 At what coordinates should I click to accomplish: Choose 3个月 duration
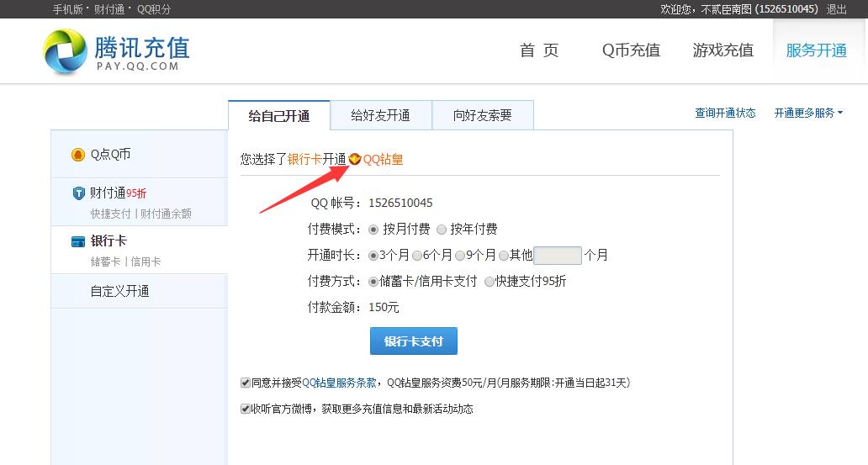coord(373,255)
